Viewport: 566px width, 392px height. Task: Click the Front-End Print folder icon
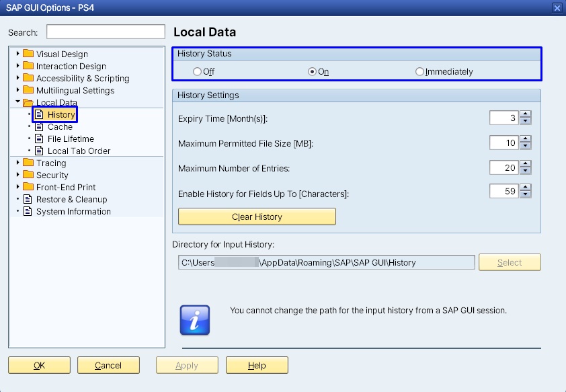coord(28,187)
